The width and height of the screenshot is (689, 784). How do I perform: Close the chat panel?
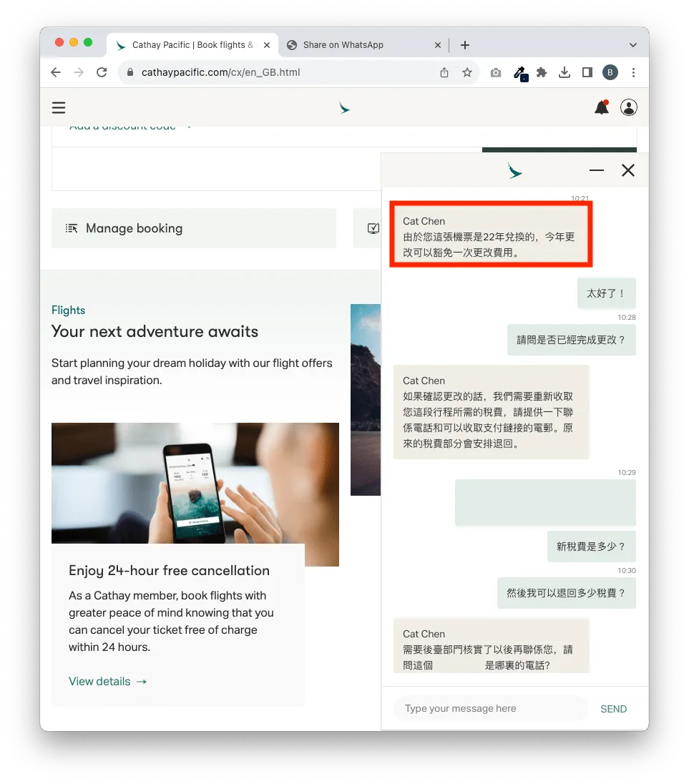pyautogui.click(x=628, y=170)
